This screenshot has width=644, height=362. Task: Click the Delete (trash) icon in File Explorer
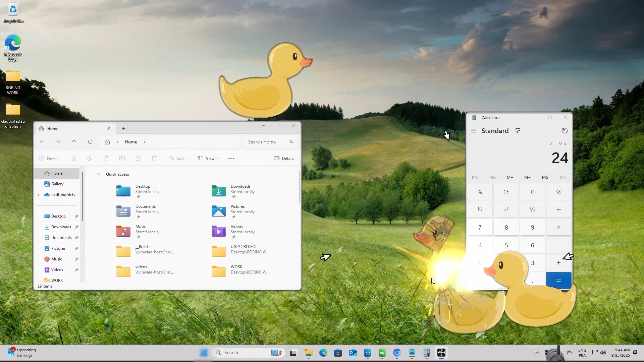(x=154, y=158)
